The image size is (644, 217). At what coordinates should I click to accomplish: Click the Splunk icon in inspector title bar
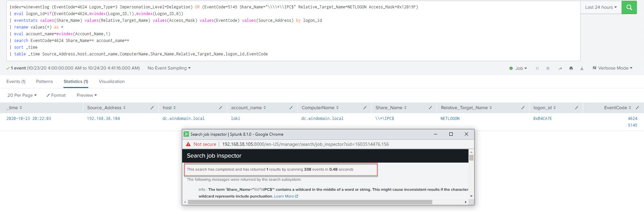(186, 134)
